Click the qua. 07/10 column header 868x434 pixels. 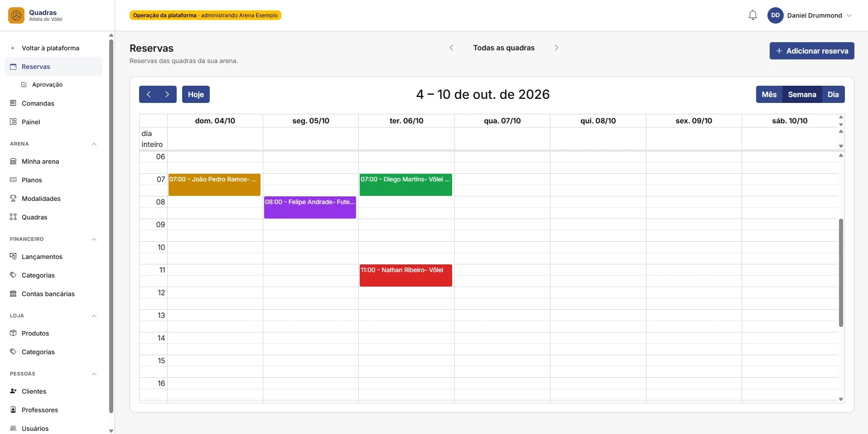click(x=502, y=121)
